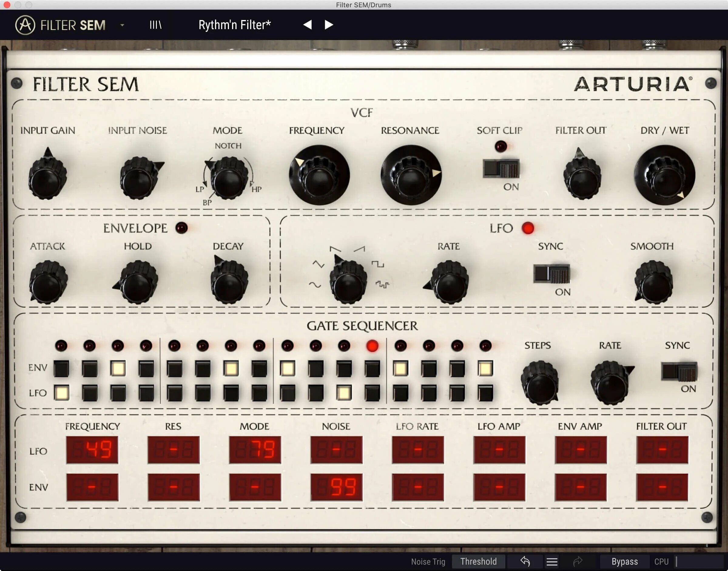Select the Noise Trig option
Screen dimensions: 728x571
(428, 562)
